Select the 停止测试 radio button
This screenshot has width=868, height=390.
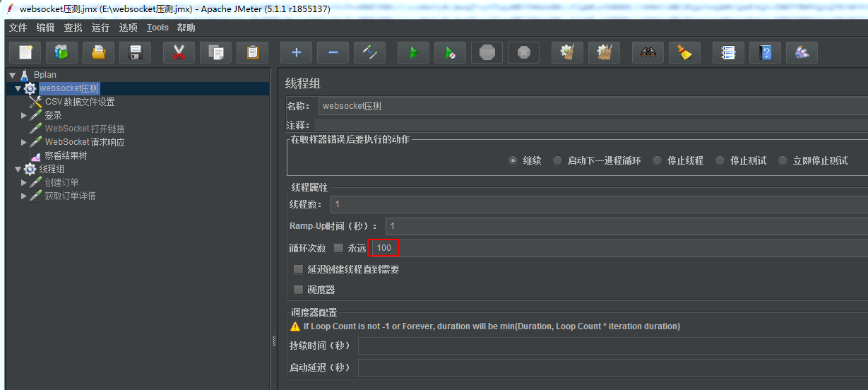[x=720, y=160]
